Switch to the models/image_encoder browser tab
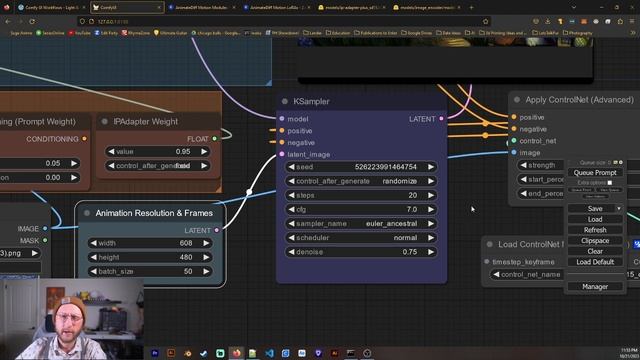Image resolution: width=640 pixels, height=360 pixels. click(427, 7)
